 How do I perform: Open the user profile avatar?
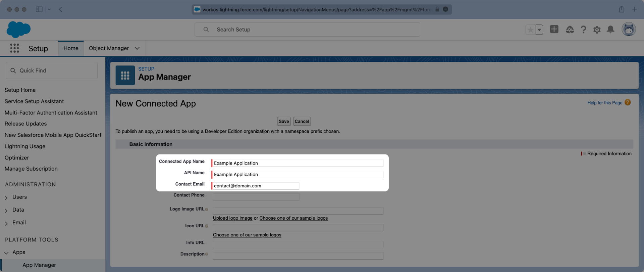[x=628, y=30]
